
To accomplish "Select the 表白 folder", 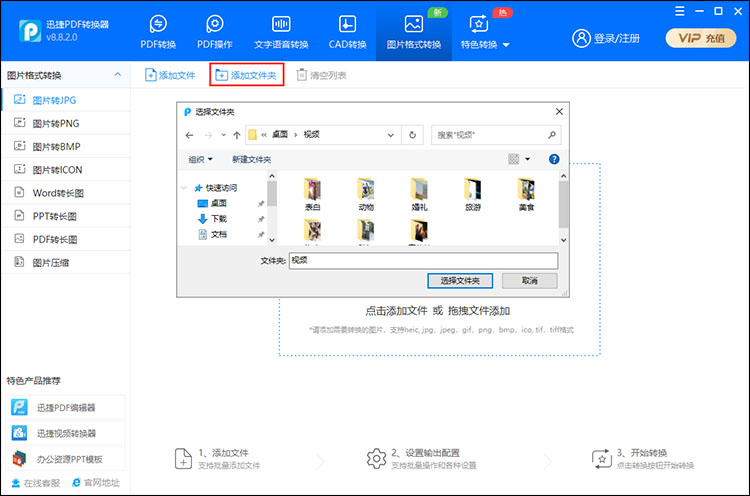I will (312, 195).
